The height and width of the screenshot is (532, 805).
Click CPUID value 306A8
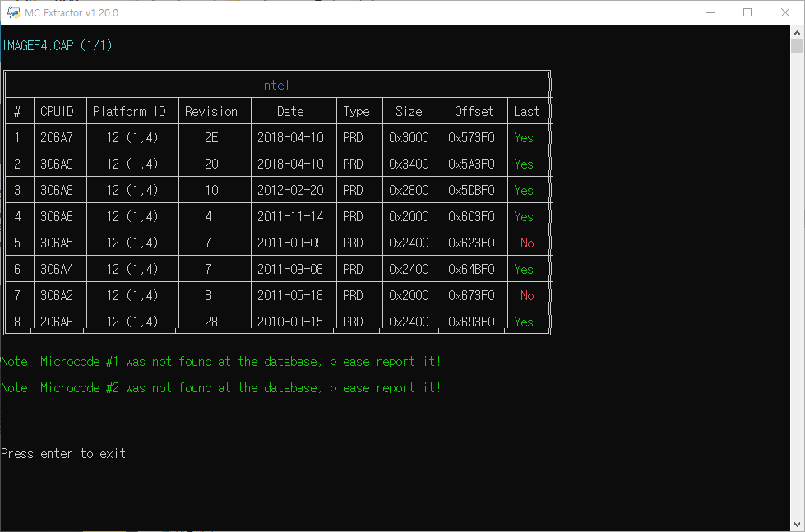tap(57, 190)
